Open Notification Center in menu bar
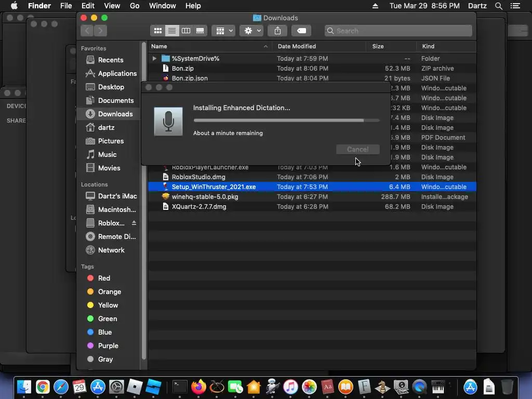This screenshot has height=399, width=532. (515, 6)
